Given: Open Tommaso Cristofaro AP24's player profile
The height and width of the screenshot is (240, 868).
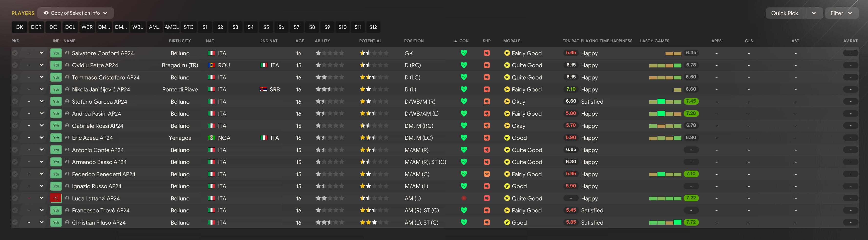Looking at the screenshot, I should [x=106, y=77].
